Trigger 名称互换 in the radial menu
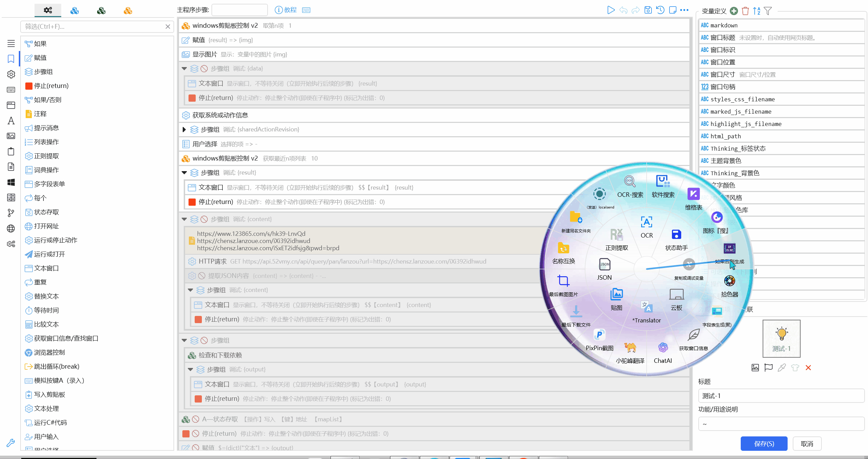The image size is (868, 459). 563,253
